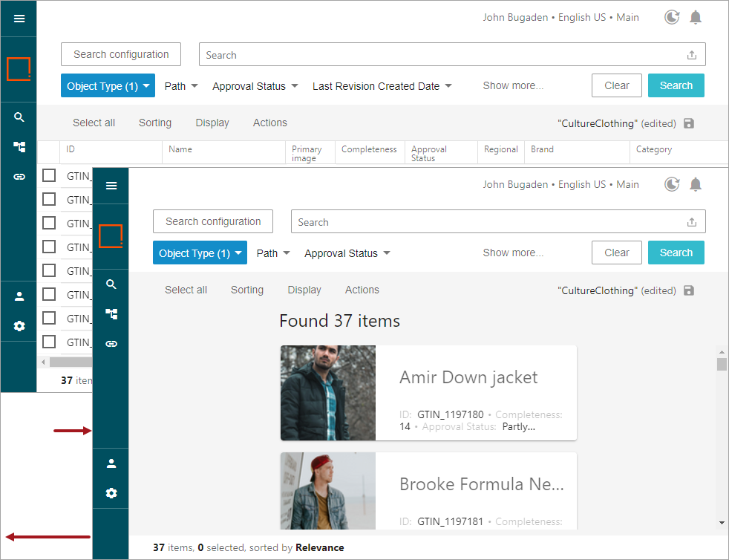The width and height of the screenshot is (729, 560).
Task: Open the tree hierarchy icon in foreground sidebar
Action: coord(111,314)
